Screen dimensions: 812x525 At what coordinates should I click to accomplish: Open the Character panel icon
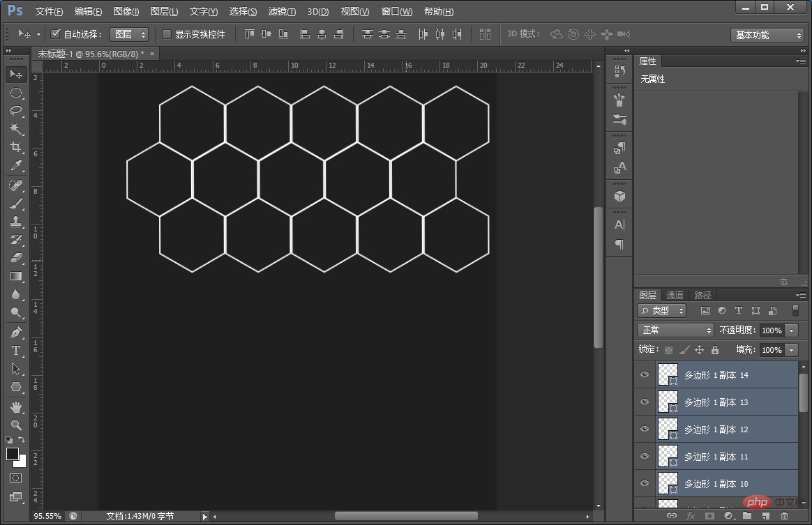tap(619, 225)
